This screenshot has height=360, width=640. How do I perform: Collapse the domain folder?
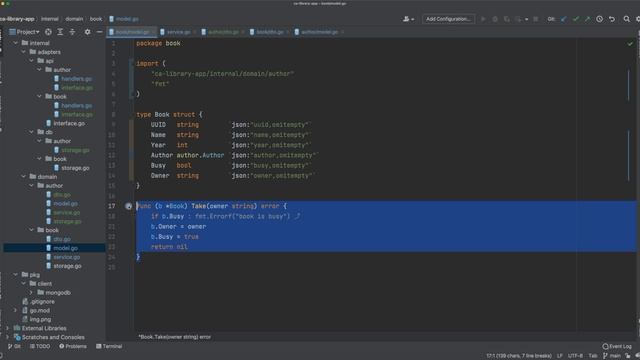[x=24, y=177]
